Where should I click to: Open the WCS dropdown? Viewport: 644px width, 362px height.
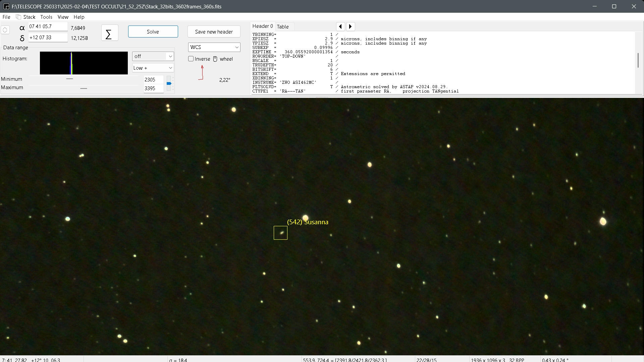(214, 47)
